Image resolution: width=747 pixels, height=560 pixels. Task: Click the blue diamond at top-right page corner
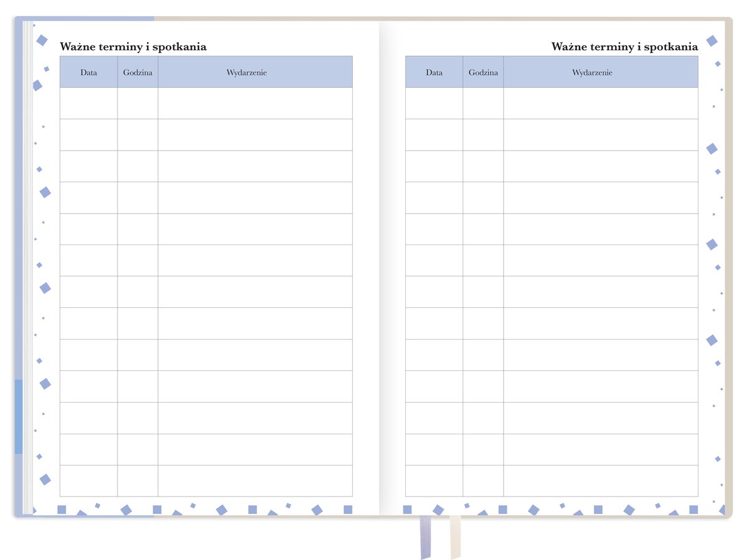tap(712, 41)
